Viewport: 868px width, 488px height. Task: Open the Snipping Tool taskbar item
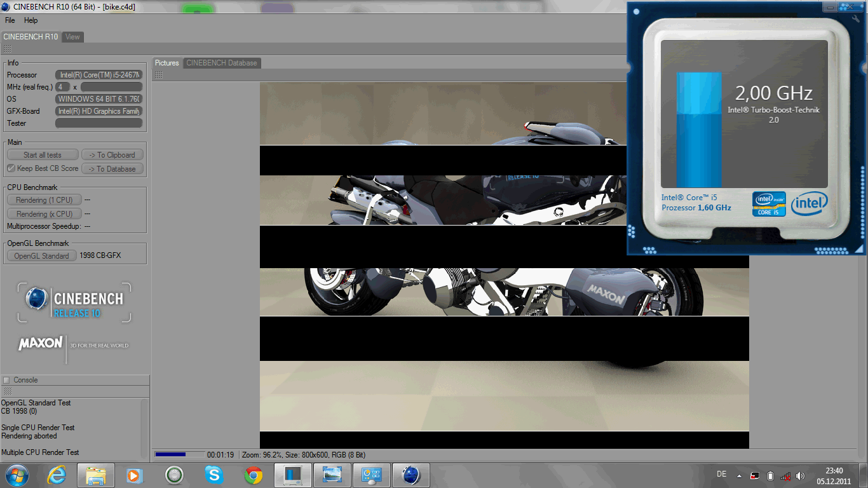coord(332,475)
